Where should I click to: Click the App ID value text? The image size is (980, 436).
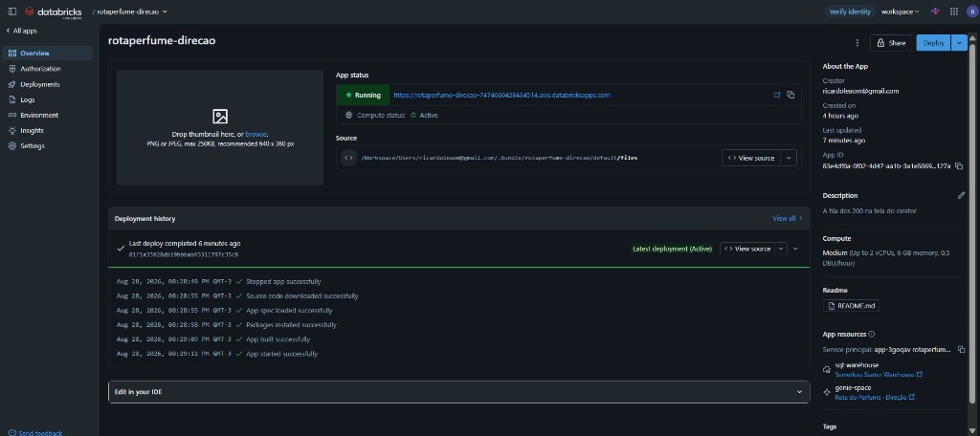[x=886, y=166]
